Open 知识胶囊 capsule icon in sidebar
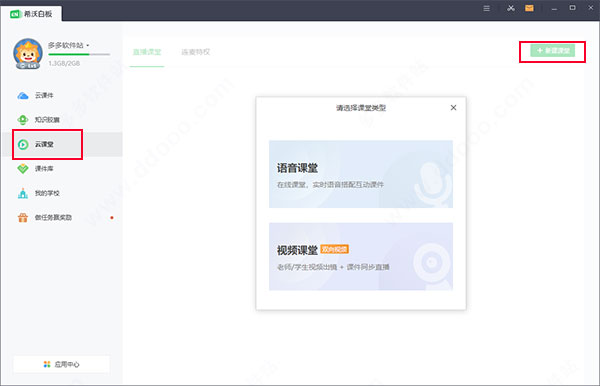 [x=23, y=120]
